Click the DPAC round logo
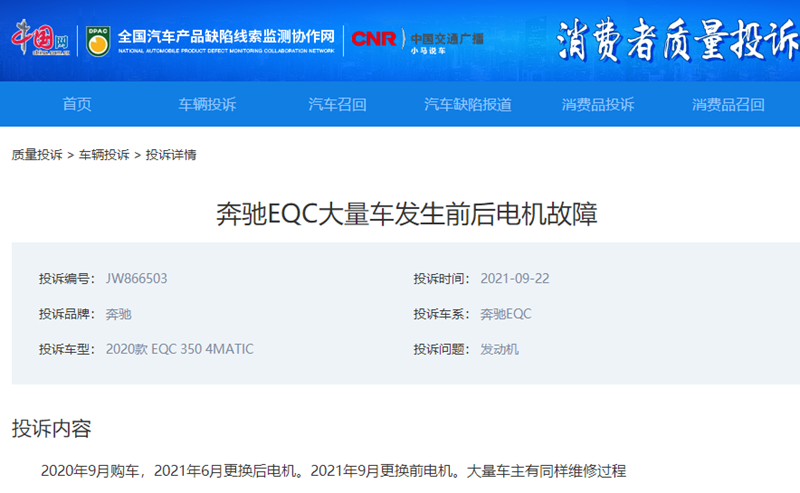This screenshot has width=800, height=493. (97, 41)
